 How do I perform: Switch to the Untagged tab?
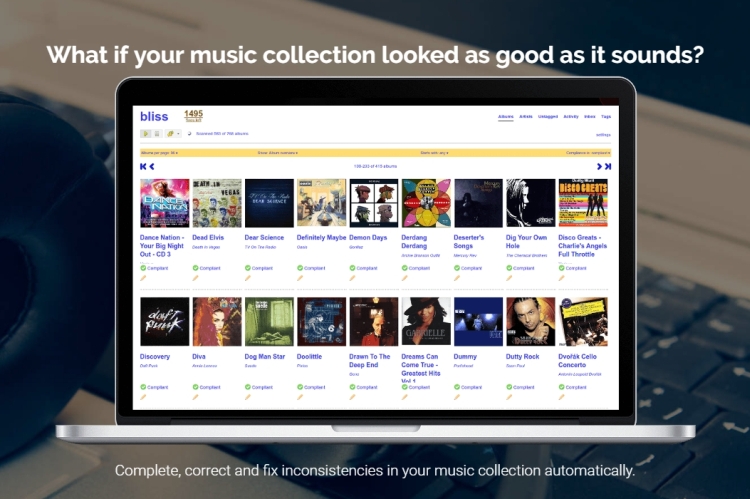pyautogui.click(x=548, y=117)
